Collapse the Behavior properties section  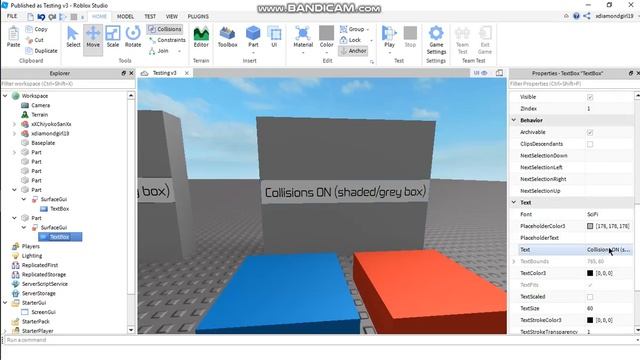point(514,120)
